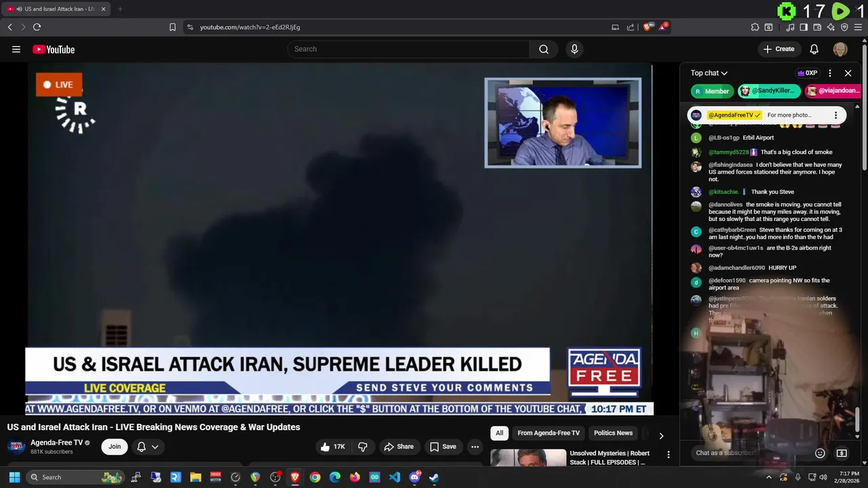Open Unsolved Mysteries video thumbnail
This screenshot has width=868, height=488.
click(528, 457)
